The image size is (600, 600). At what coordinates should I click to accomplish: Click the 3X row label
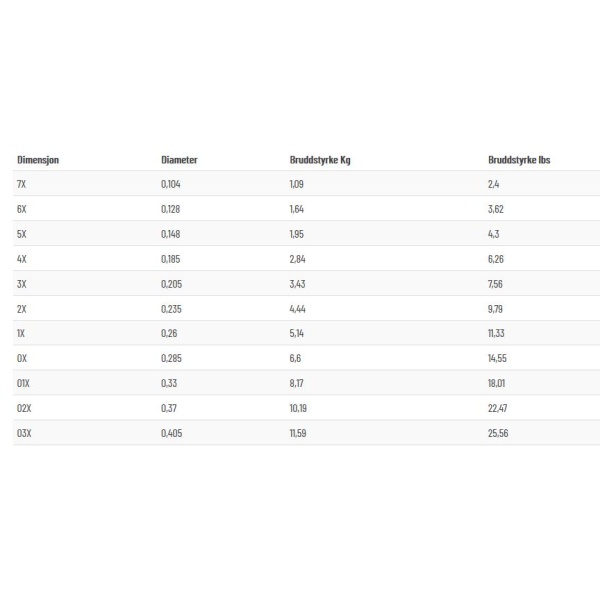[x=21, y=284]
